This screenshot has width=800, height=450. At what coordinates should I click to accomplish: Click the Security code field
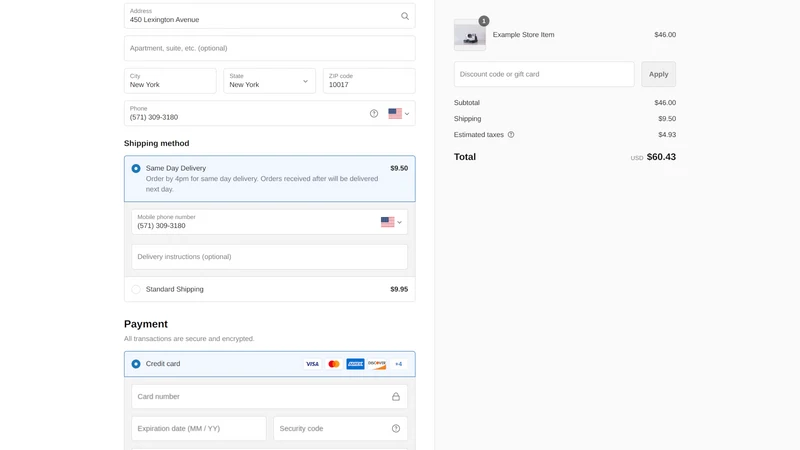pos(340,429)
